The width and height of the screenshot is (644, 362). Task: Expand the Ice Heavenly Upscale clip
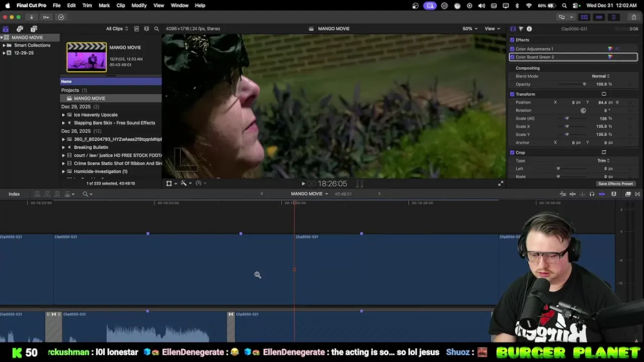63,115
